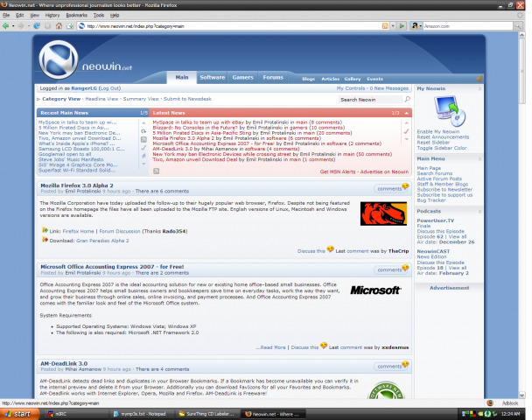Click the orange RSS feed icon in address bar
This screenshot has width=532, height=420.
[385, 25]
